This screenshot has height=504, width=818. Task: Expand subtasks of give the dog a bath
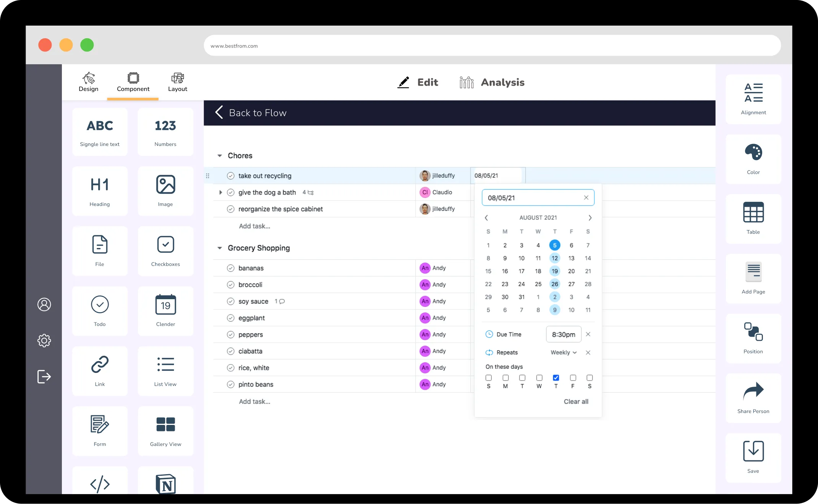[221, 193]
